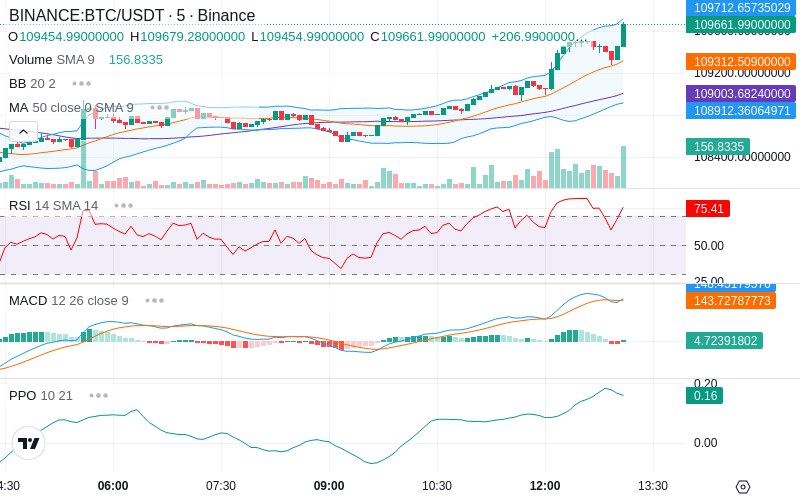Click the close value C109661.99 in header
The height and width of the screenshot is (500, 800).
tap(428, 37)
